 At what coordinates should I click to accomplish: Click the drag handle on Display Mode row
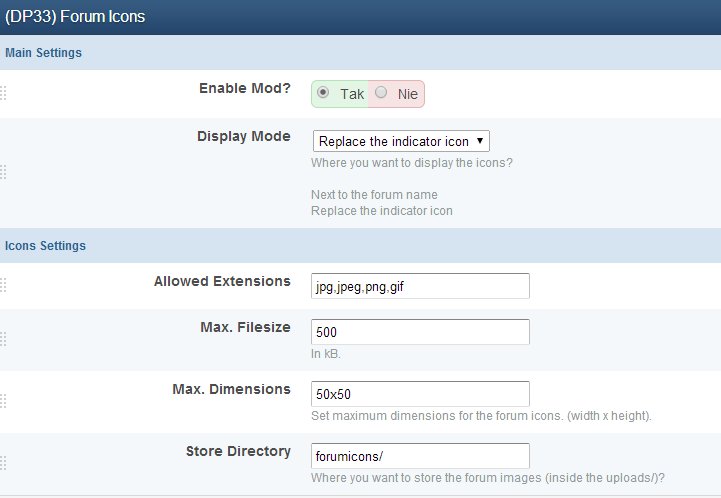(x=3, y=172)
